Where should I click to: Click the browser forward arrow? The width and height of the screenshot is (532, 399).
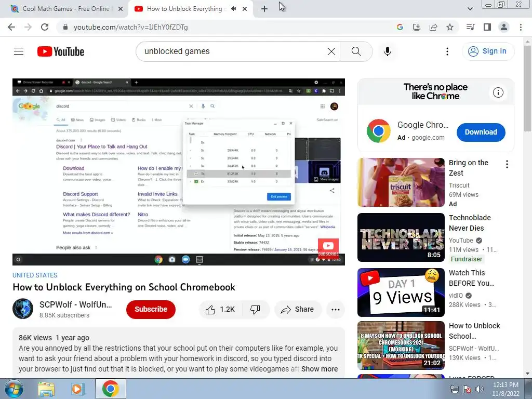pyautogui.click(x=28, y=27)
